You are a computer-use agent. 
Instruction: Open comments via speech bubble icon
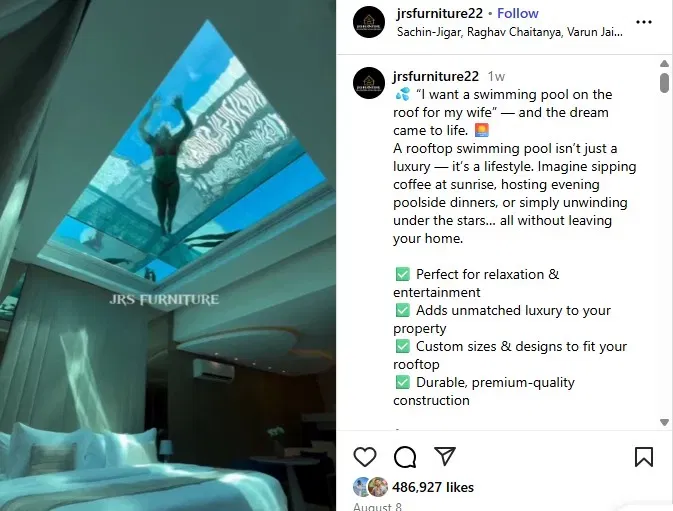[x=405, y=457]
